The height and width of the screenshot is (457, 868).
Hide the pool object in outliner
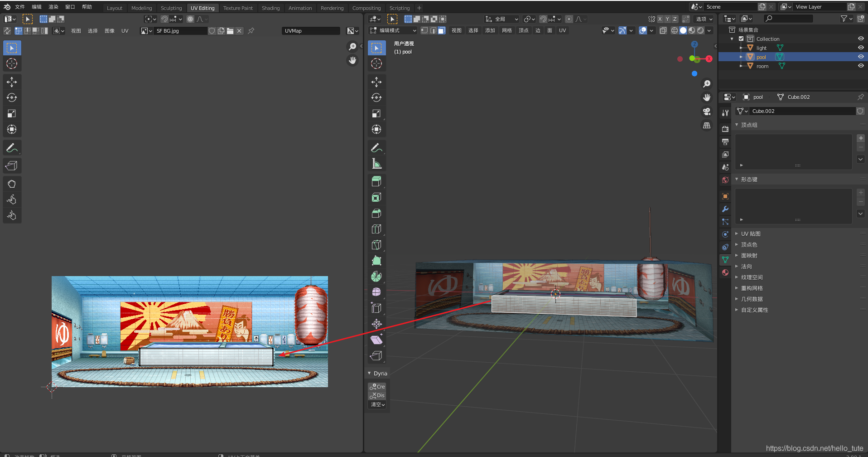861,57
